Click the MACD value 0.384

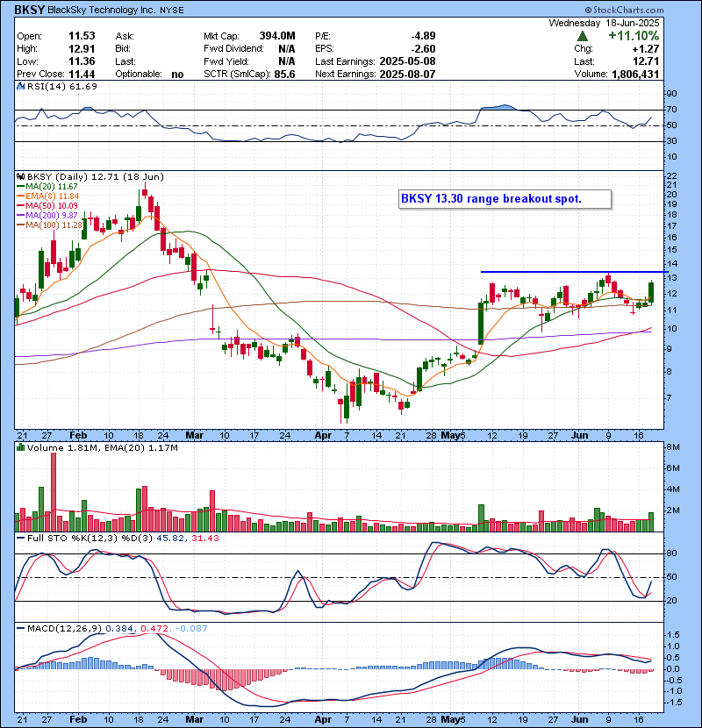119,629
